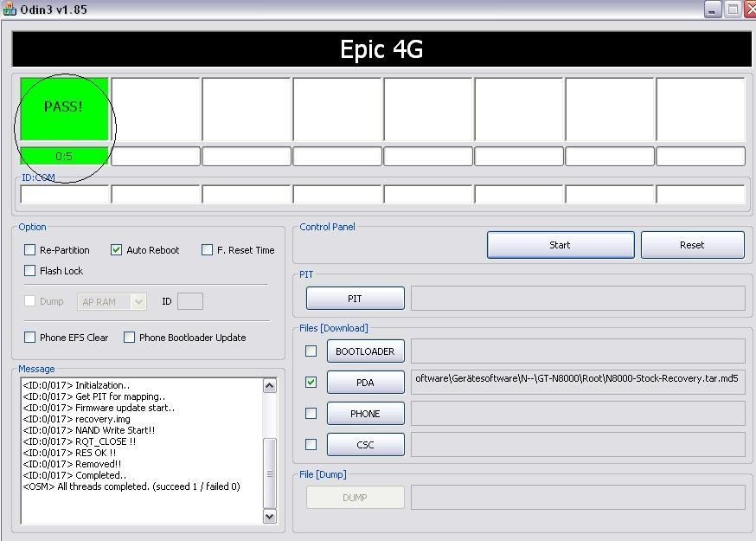The width and height of the screenshot is (756, 541).
Task: Uncheck the Auto Reboot option
Action: click(116, 250)
